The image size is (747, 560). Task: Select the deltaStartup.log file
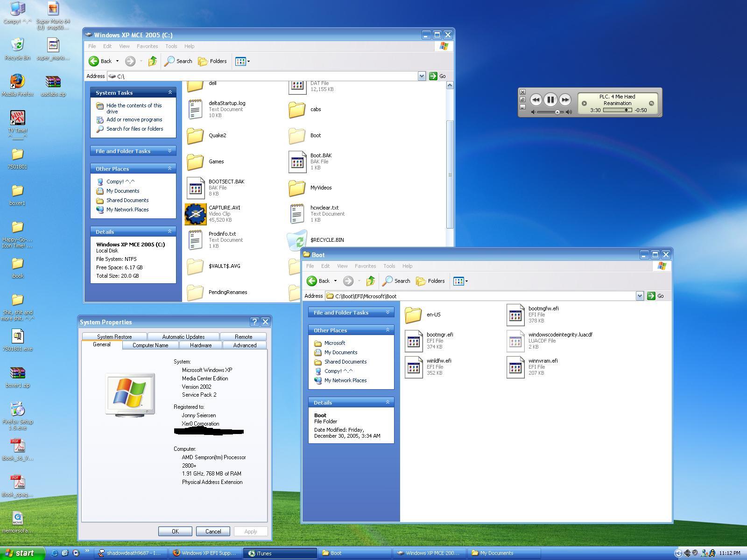[195, 109]
